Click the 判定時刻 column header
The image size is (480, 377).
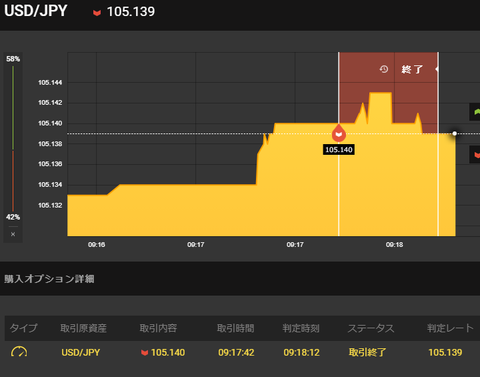coord(301,328)
